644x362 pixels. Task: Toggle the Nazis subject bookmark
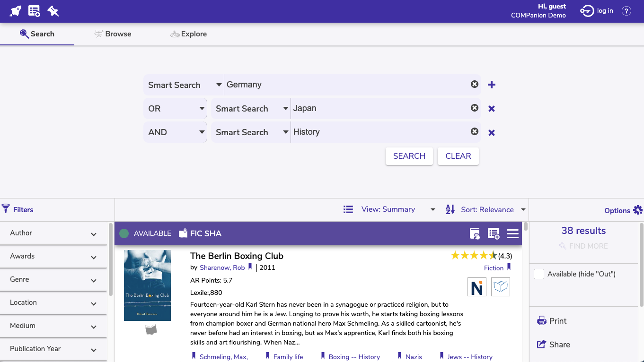[399, 356]
